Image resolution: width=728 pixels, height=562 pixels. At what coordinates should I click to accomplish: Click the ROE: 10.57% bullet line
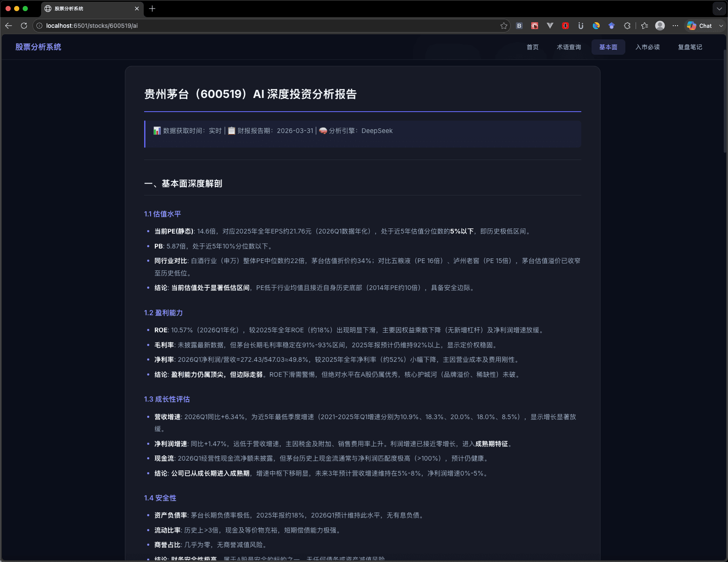coord(349,330)
